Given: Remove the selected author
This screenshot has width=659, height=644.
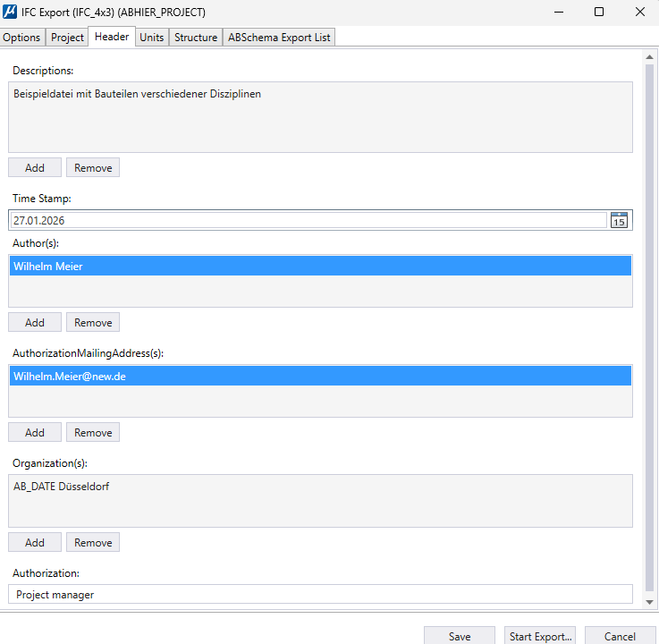Looking at the screenshot, I should click(x=93, y=322).
